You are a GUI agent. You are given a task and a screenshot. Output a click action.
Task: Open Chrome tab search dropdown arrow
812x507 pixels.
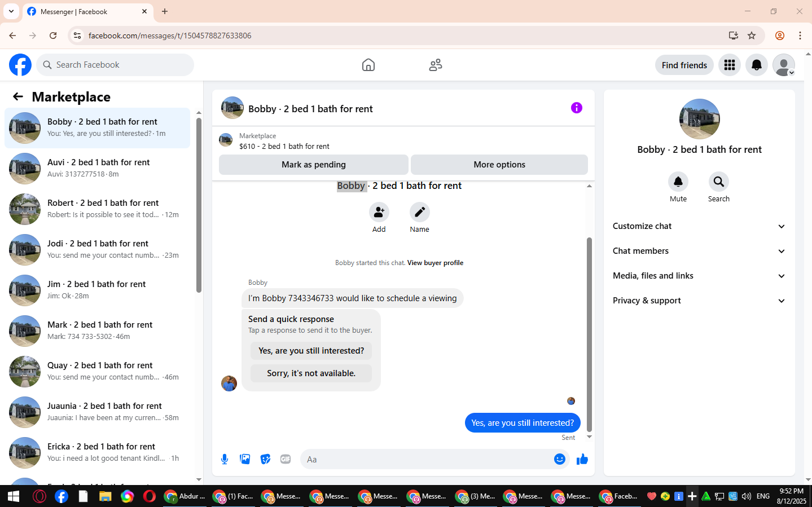[x=11, y=11]
